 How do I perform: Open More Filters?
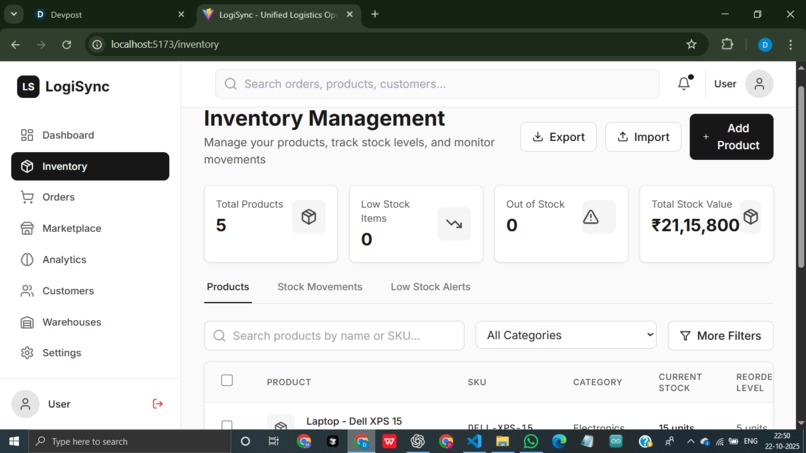(721, 336)
